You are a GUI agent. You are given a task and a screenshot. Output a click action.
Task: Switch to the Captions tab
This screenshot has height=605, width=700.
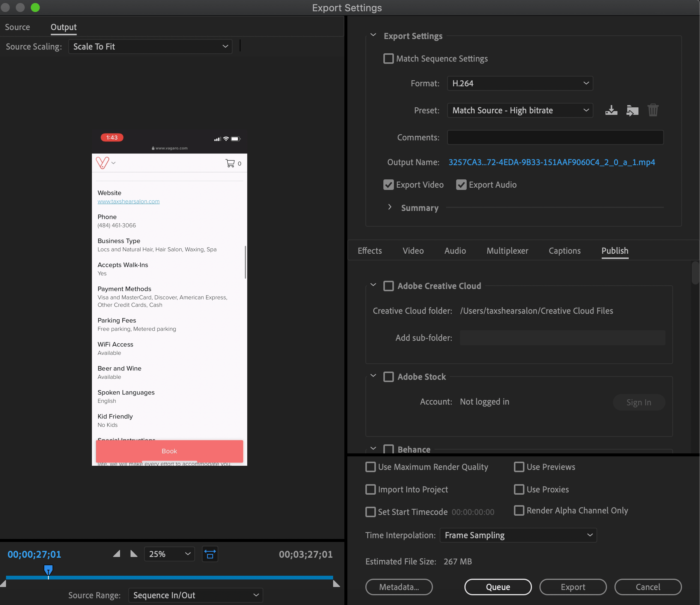tap(564, 250)
